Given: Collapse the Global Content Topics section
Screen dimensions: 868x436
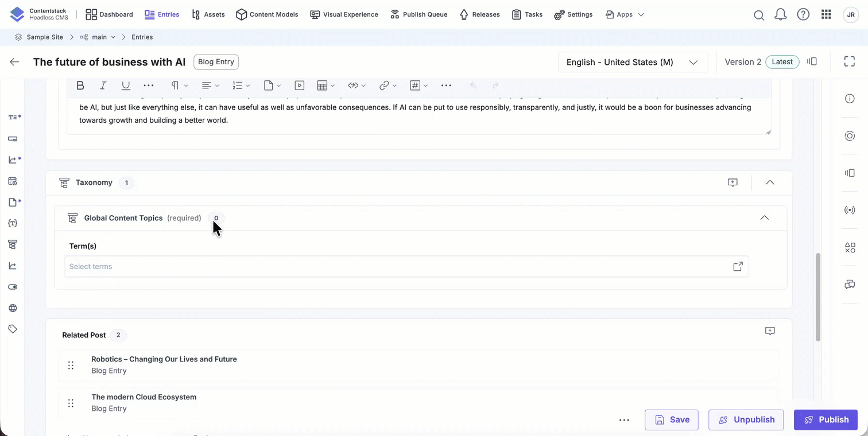Looking at the screenshot, I should pyautogui.click(x=764, y=218).
